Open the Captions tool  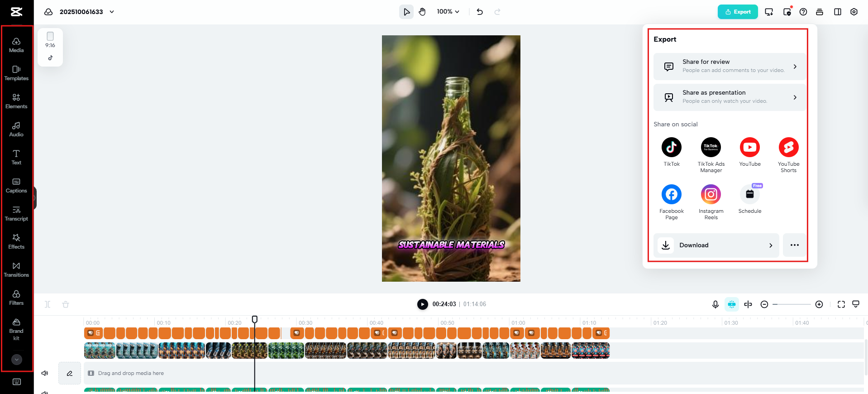(16, 185)
